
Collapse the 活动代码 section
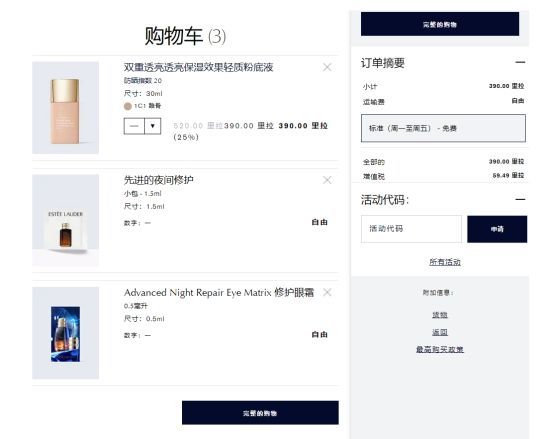520,200
